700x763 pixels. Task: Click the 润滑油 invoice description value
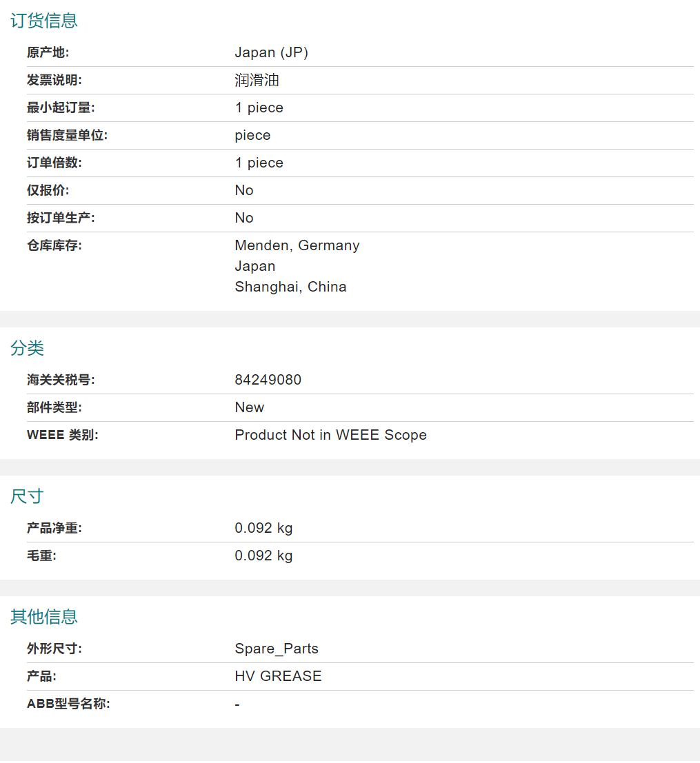257,80
